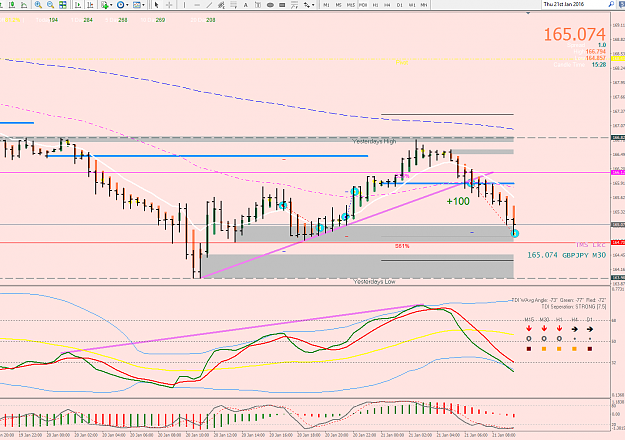Click the yellow 'Pivot' label
Screen dimensions: 625x440
point(402,62)
